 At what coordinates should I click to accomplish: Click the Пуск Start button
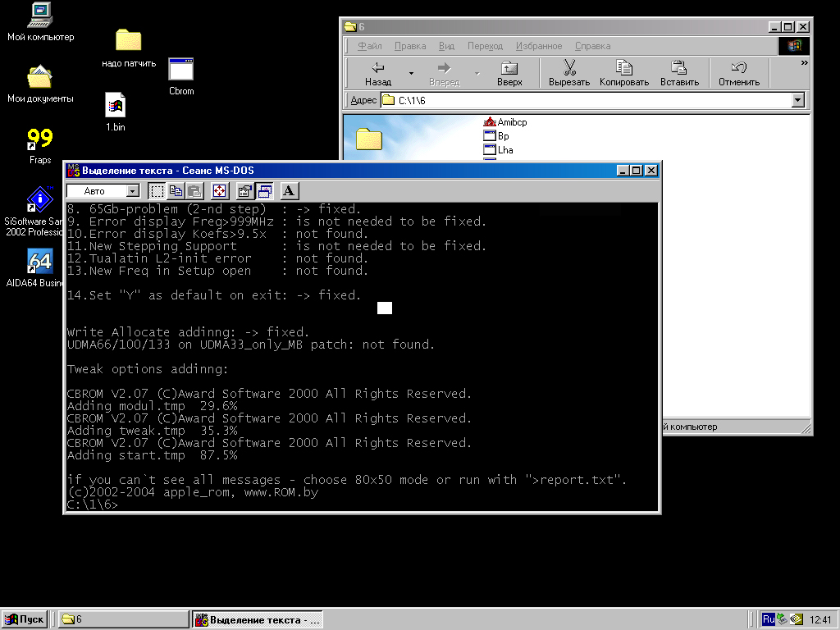25,619
